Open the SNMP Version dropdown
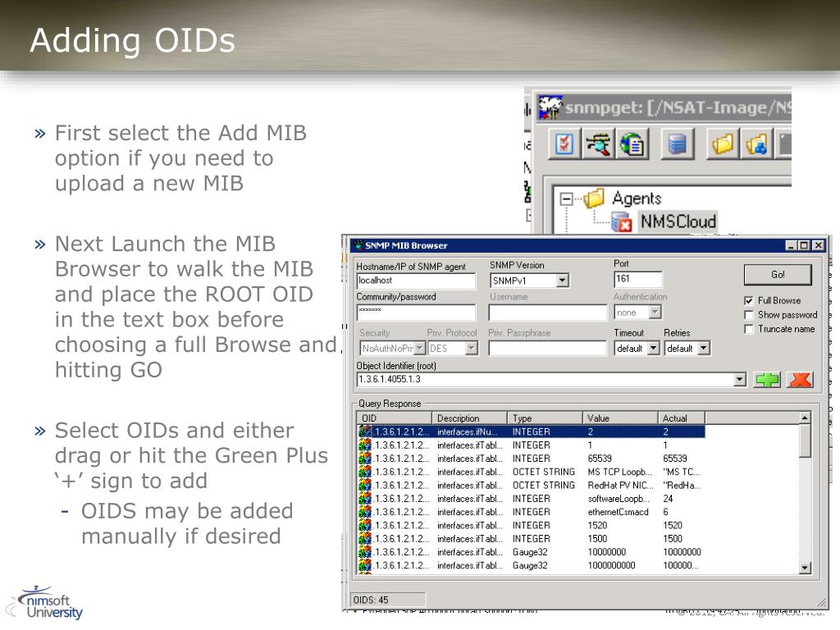Screen dimensions: 840x630 [562, 281]
